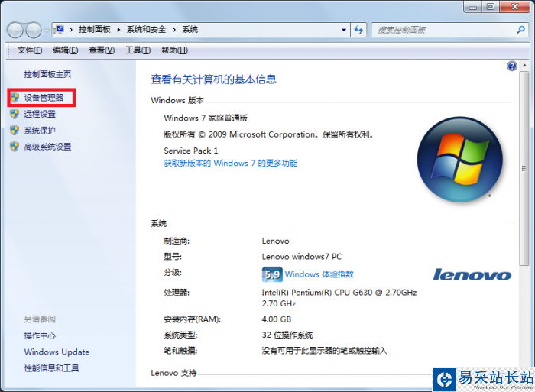Image resolution: width=535 pixels, height=392 pixels.
Task: Click the Lenovo windows7 PC model value
Action: (x=302, y=257)
